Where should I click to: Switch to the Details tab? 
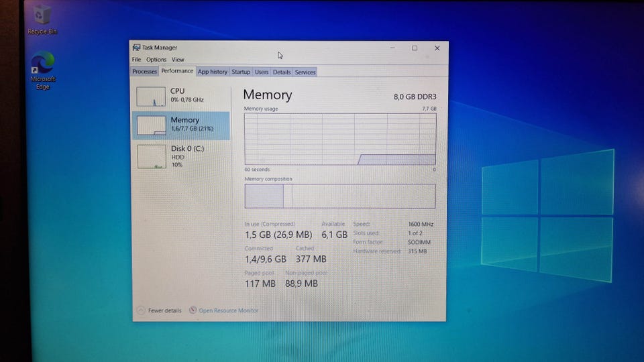point(281,72)
